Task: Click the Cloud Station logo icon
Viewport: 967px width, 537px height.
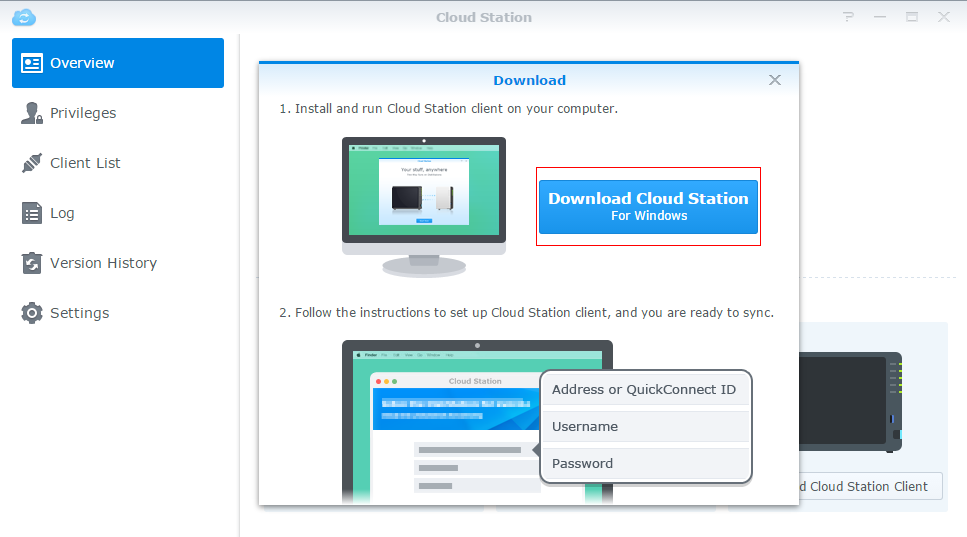Action: (x=24, y=17)
